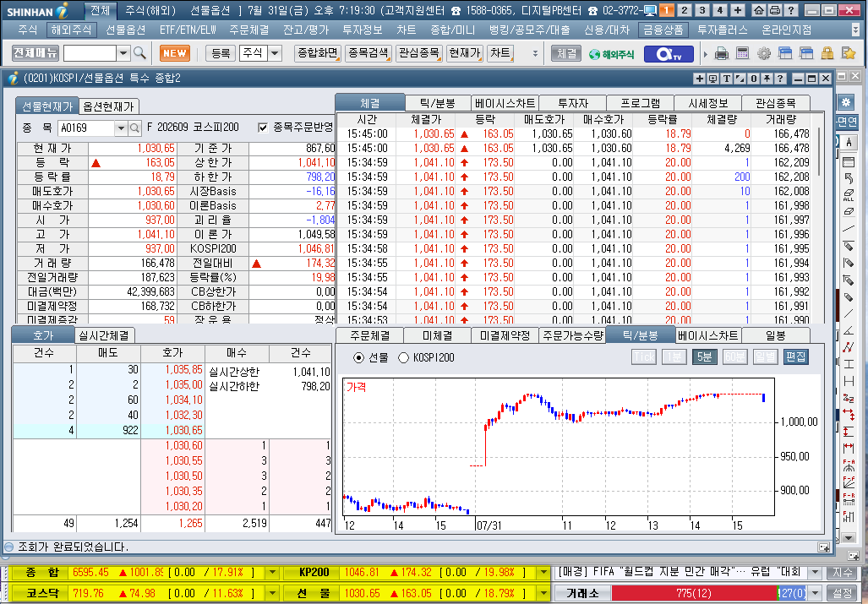
Task: Select the A text annotation tool
Action: click(848, 142)
